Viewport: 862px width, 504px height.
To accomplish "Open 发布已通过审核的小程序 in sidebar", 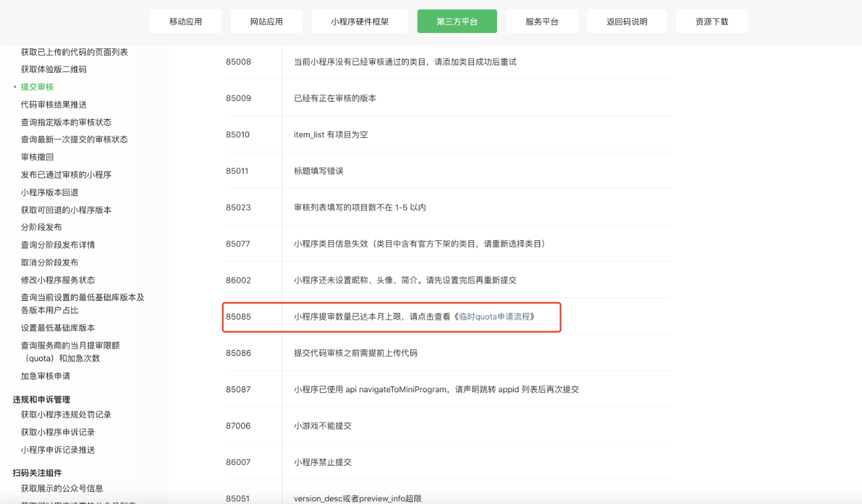I will click(x=66, y=174).
